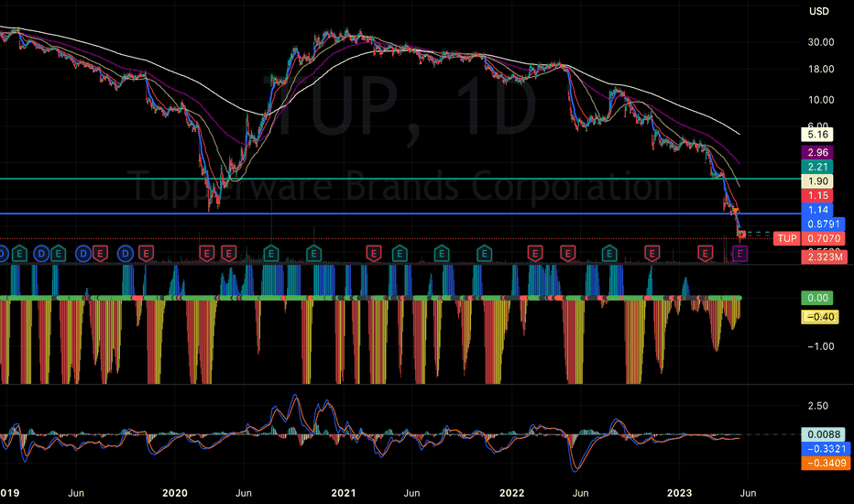Open the purple upcoming earnings marker

[x=740, y=253]
